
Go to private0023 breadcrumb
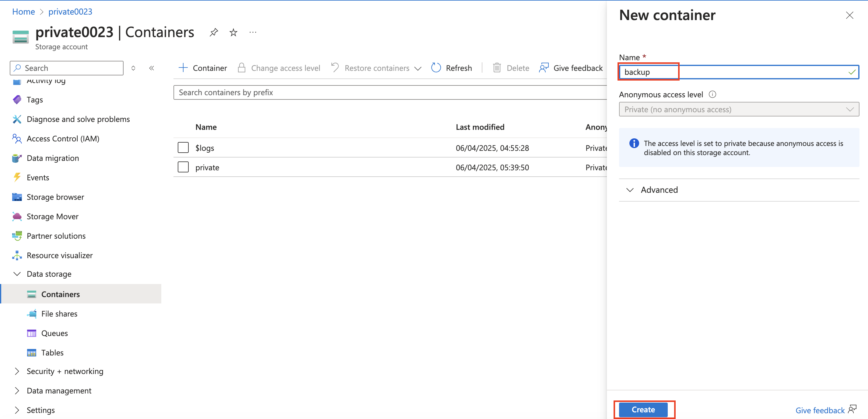[x=70, y=12]
